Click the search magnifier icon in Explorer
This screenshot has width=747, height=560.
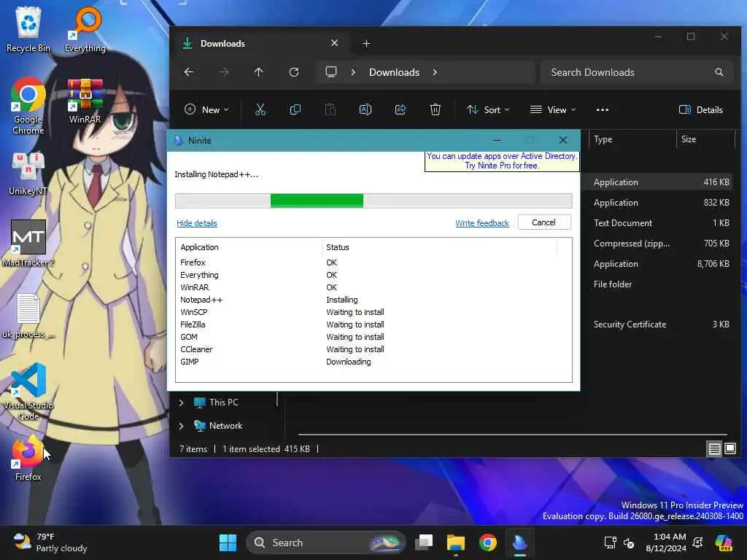click(719, 72)
